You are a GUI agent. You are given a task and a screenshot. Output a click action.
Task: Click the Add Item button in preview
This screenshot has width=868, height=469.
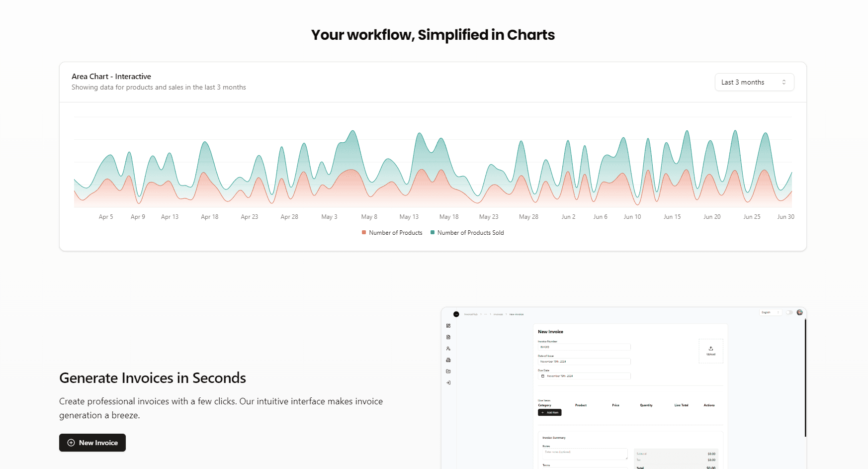[550, 412]
